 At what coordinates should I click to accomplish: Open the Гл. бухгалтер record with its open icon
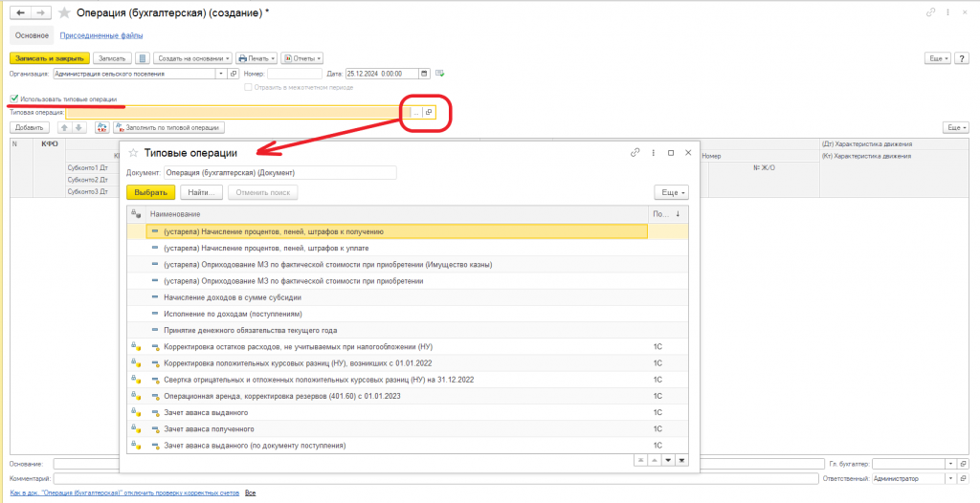pos(964,464)
